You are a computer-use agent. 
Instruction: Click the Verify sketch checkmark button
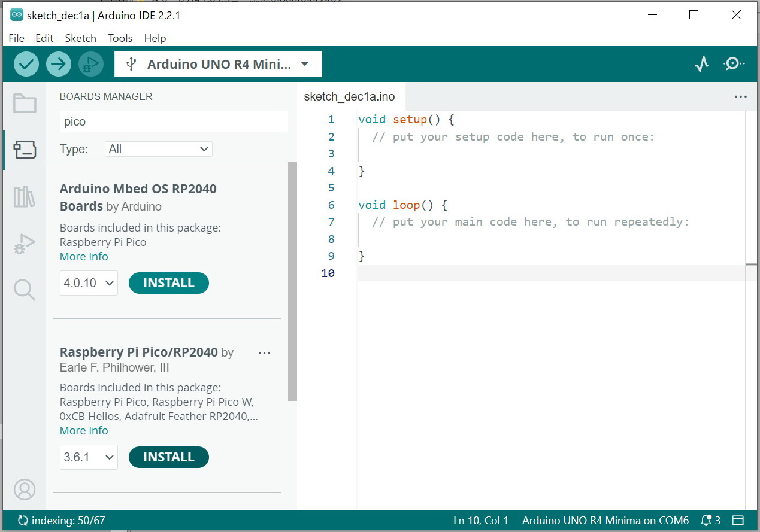tap(26, 64)
